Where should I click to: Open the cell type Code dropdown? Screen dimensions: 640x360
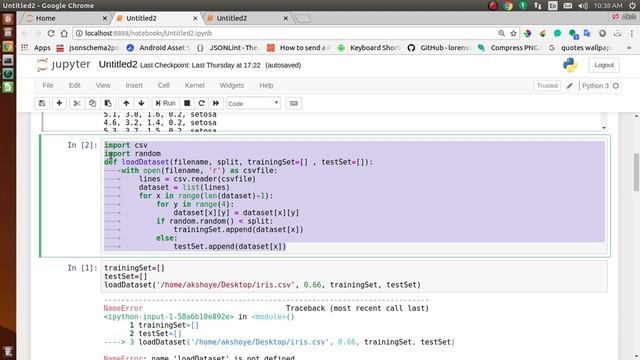pos(253,103)
